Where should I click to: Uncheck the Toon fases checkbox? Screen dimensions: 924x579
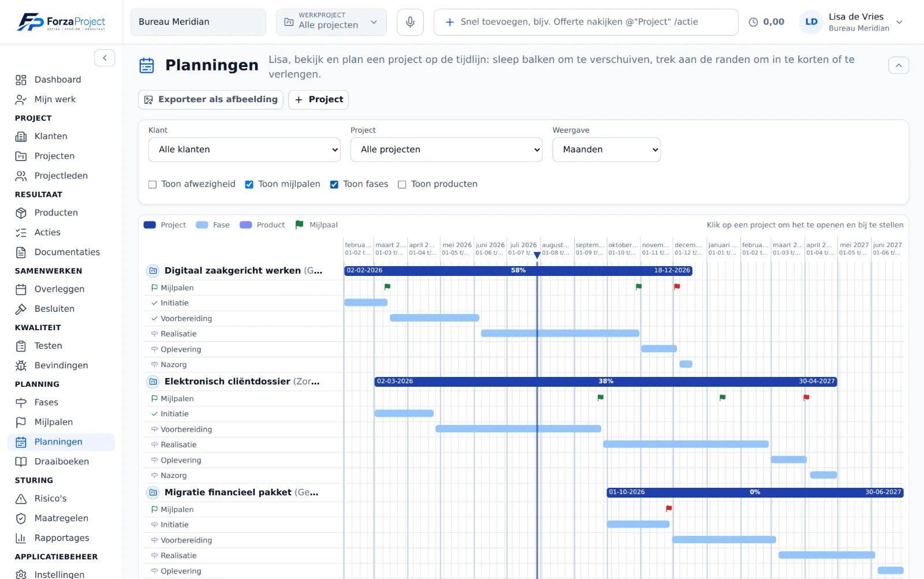pyautogui.click(x=334, y=185)
